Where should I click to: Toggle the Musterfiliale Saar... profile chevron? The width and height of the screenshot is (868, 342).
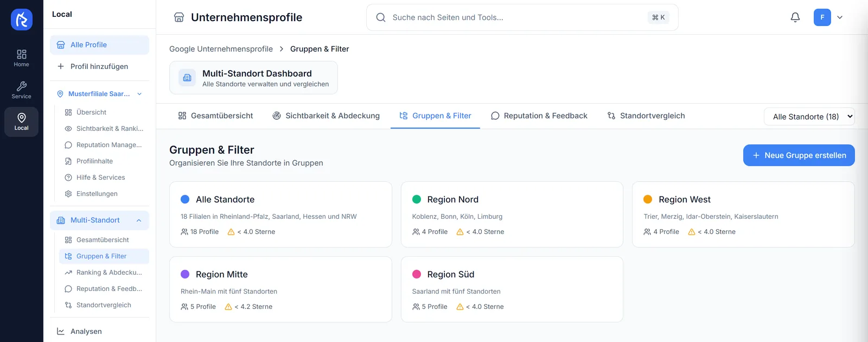[x=139, y=94]
